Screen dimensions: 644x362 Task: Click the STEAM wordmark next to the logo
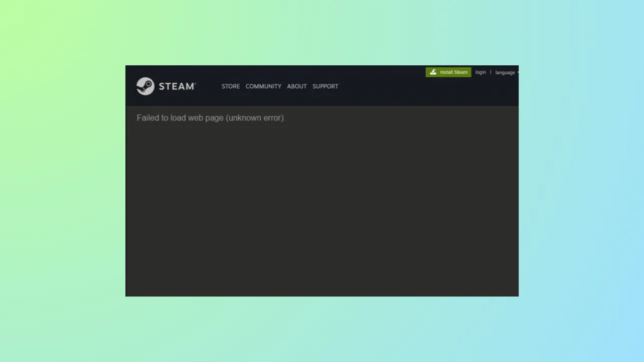(x=176, y=86)
